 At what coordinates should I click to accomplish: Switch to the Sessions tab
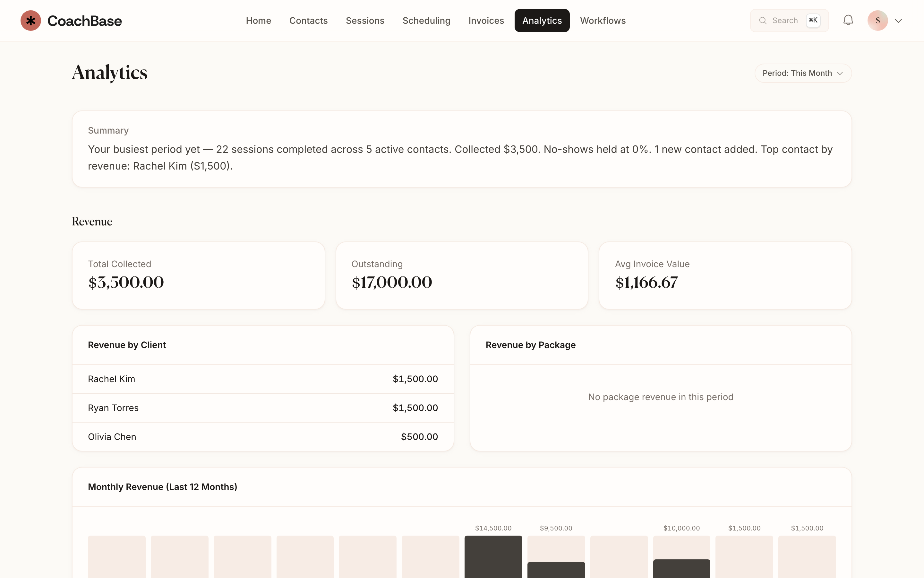tap(365, 21)
